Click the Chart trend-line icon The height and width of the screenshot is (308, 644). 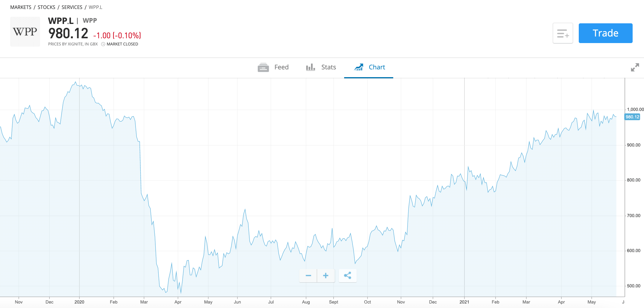coord(359,67)
